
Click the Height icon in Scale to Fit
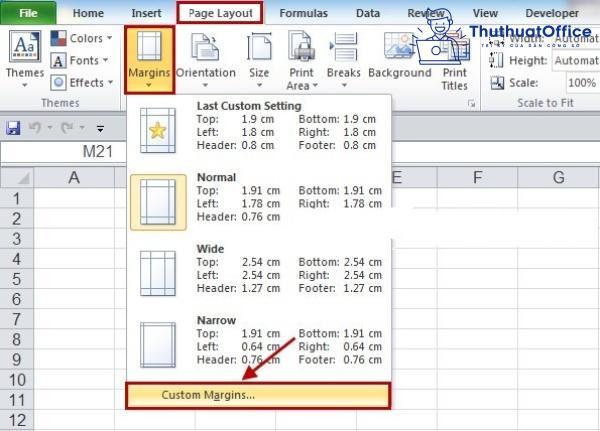(496, 60)
